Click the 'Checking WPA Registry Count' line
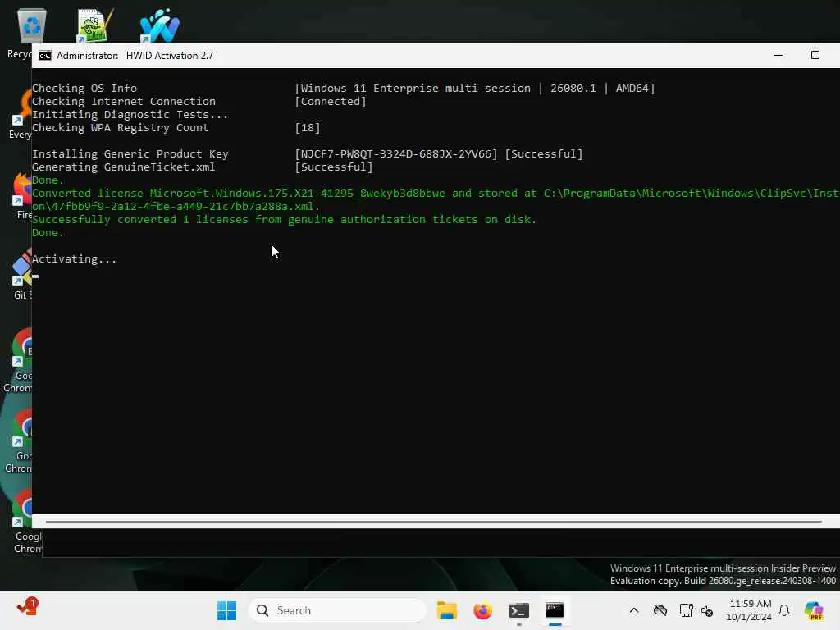Viewport: 840px width, 630px height. click(120, 127)
